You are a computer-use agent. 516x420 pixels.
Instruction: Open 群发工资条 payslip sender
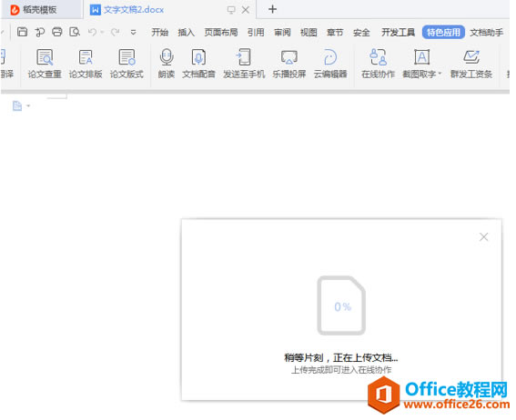tap(471, 64)
